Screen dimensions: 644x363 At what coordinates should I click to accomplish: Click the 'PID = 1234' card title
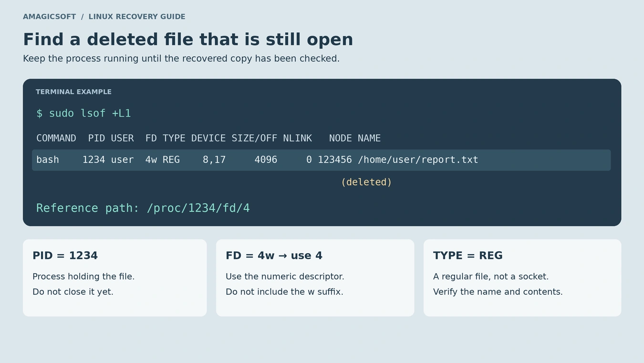(x=65, y=256)
